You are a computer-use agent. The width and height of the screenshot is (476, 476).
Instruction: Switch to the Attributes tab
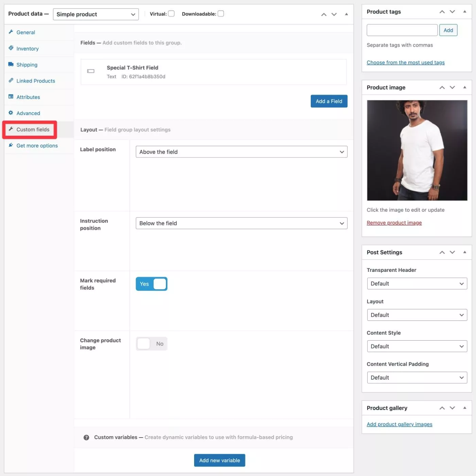pos(39,97)
